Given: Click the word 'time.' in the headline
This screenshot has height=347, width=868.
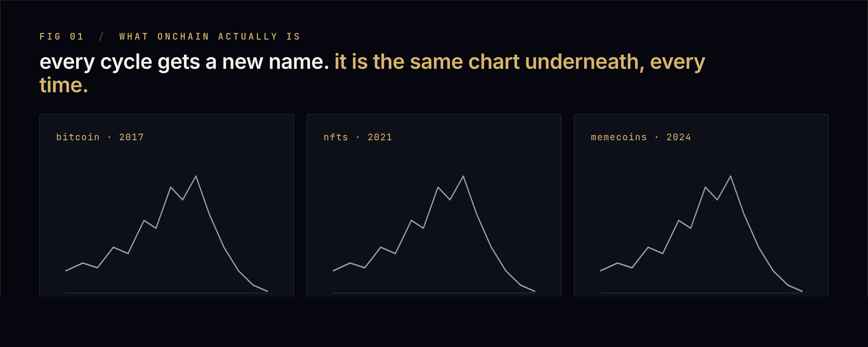Looking at the screenshot, I should (x=64, y=85).
